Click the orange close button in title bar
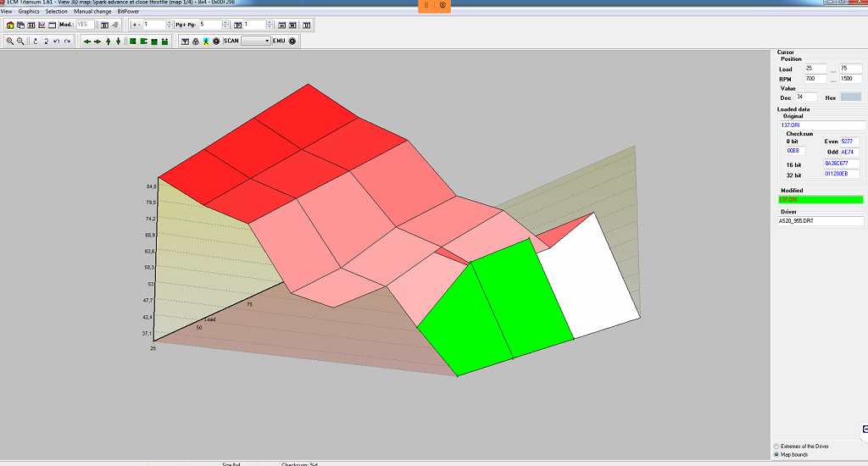The image size is (868, 466). click(442, 5)
